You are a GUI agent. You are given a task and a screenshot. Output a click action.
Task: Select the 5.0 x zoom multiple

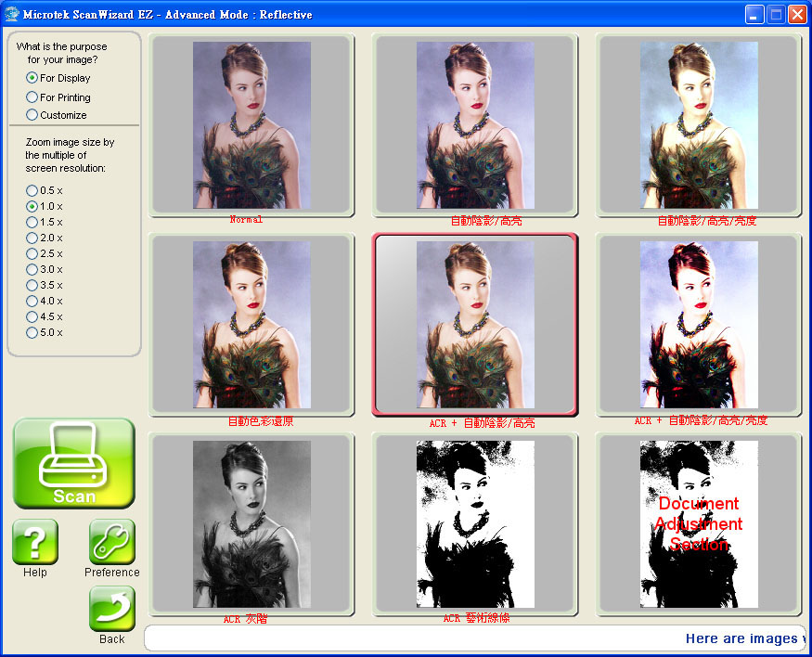(32, 332)
